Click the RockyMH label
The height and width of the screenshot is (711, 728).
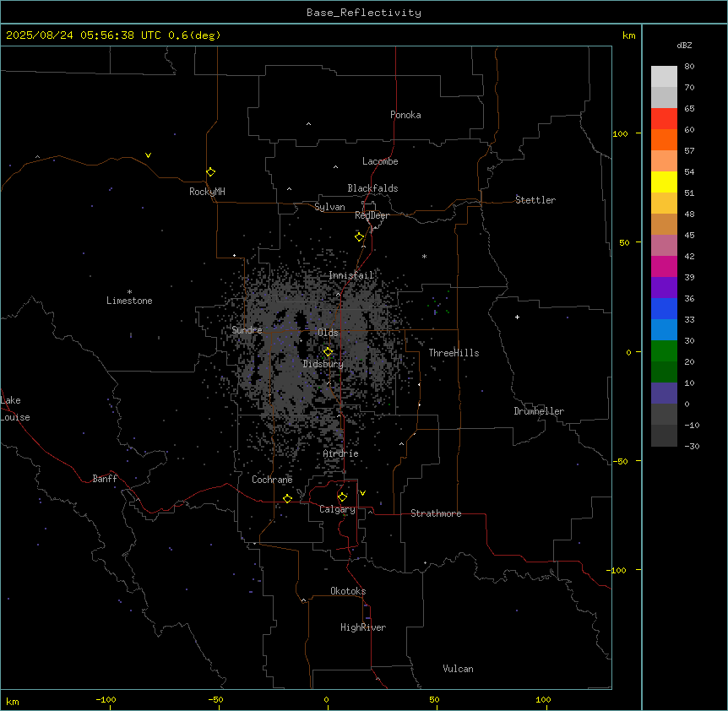click(x=207, y=192)
